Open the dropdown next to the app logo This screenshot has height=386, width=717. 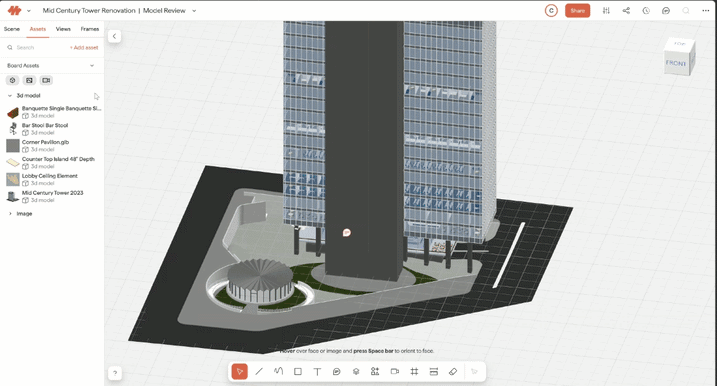29,11
